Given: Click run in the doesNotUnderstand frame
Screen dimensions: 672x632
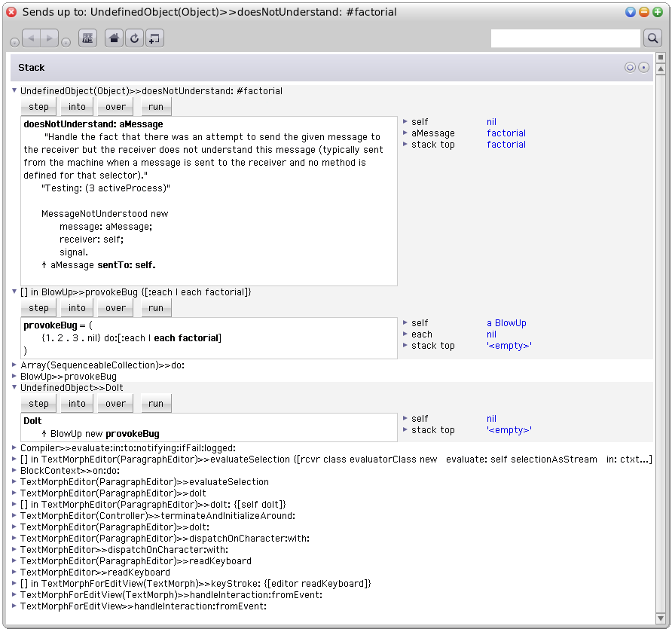Looking at the screenshot, I should tap(156, 107).
